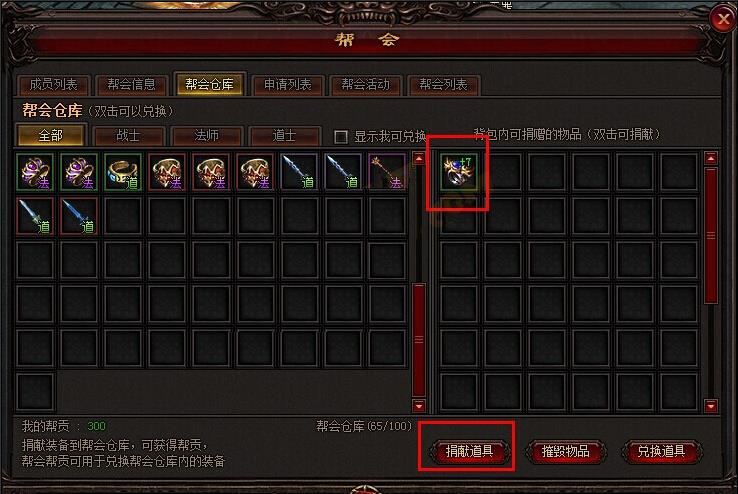Open the 帮会活动 tab

pyautogui.click(x=365, y=85)
